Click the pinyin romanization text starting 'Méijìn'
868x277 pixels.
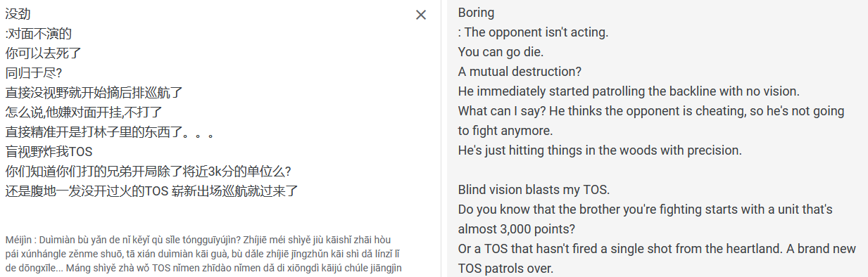[203, 253]
